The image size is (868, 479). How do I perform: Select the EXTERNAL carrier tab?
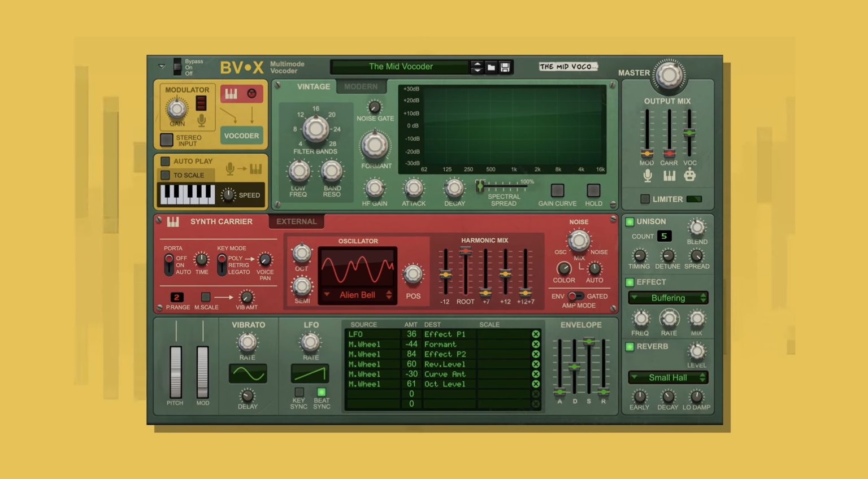point(296,221)
